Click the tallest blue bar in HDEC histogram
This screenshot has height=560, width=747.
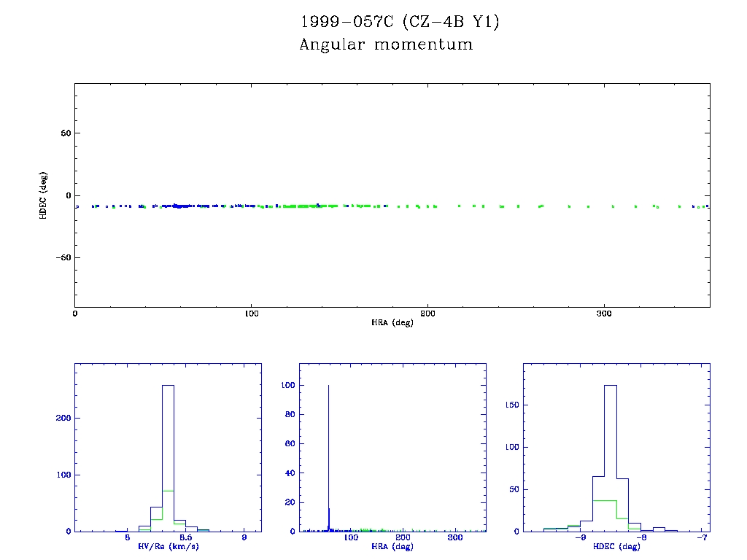[x=611, y=452]
